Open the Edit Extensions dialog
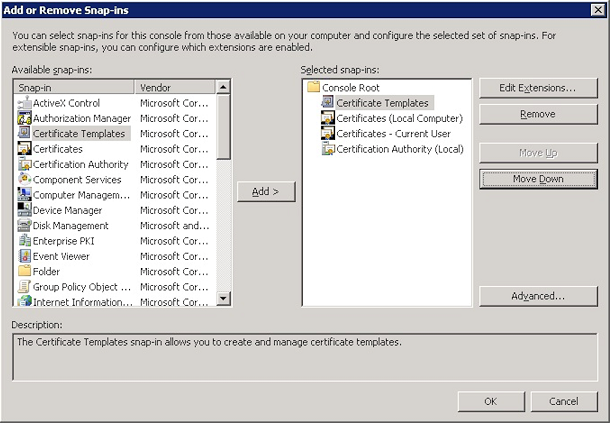Screen dimensions: 610x423 pyautogui.click(x=538, y=88)
